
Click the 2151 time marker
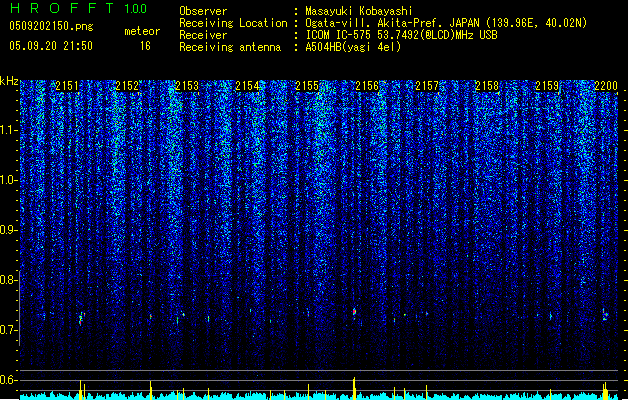tap(67, 86)
